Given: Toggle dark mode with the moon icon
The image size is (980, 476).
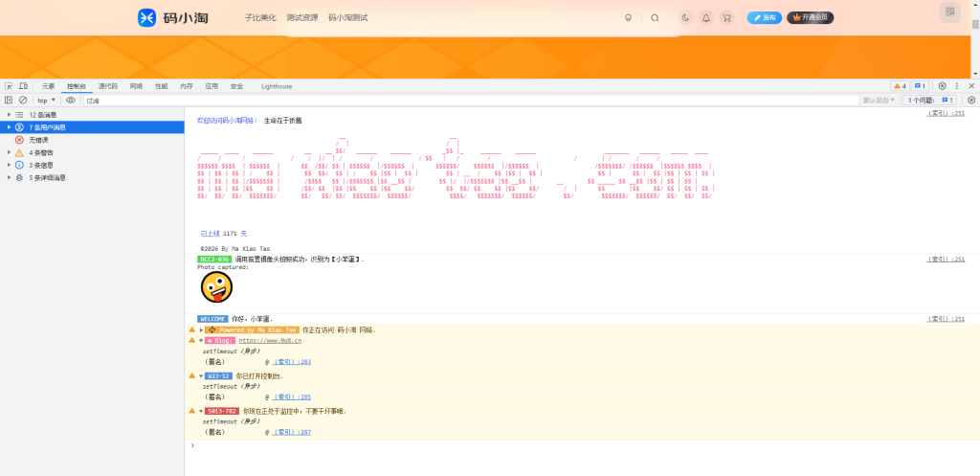Looking at the screenshot, I should click(686, 17).
